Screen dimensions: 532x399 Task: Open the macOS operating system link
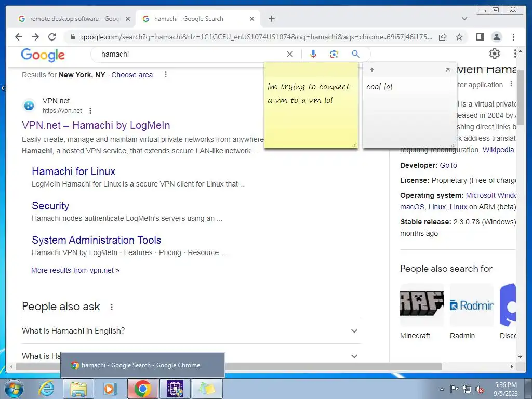pyautogui.click(x=412, y=207)
